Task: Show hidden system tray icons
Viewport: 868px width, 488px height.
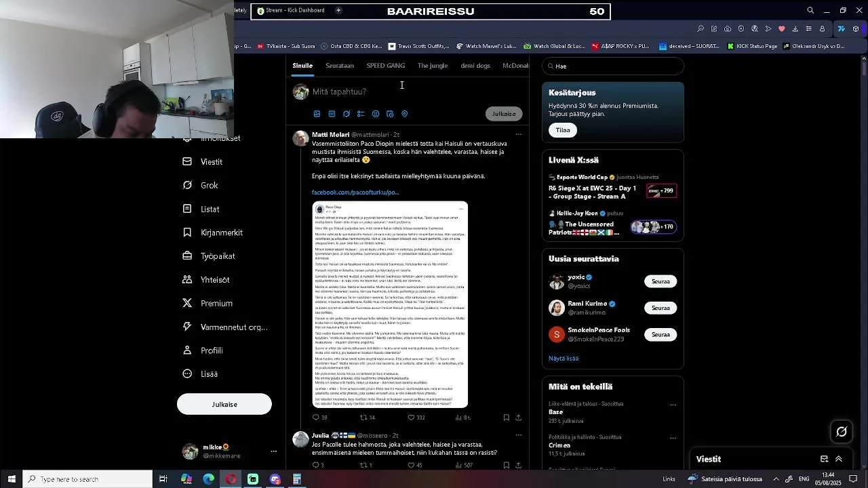Action: coord(776,479)
